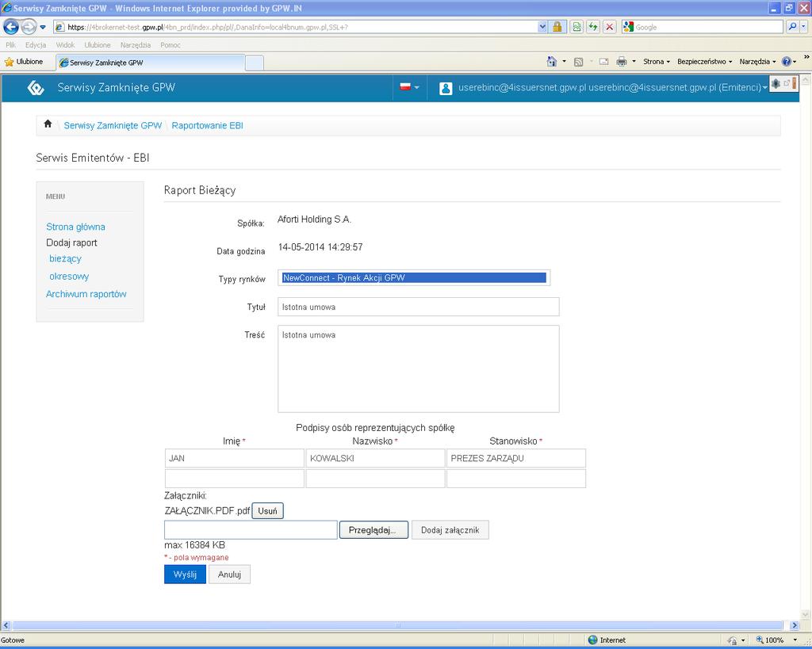Click the attachment file path field

point(251,530)
